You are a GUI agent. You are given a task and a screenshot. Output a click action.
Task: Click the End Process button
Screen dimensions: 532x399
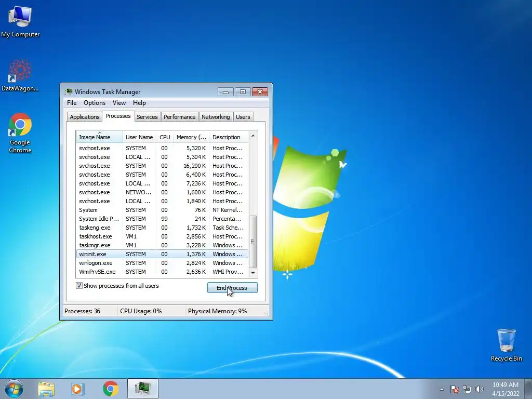coord(232,288)
